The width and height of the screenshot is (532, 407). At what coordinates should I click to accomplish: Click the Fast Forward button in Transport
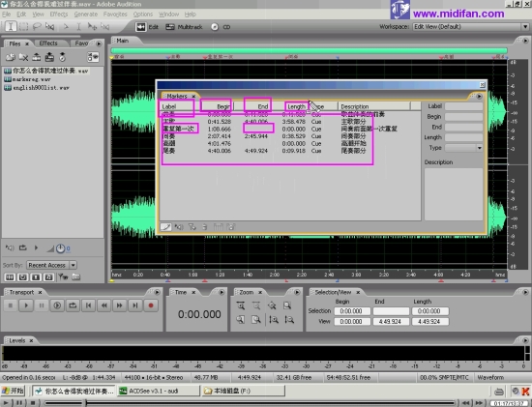tap(119, 305)
